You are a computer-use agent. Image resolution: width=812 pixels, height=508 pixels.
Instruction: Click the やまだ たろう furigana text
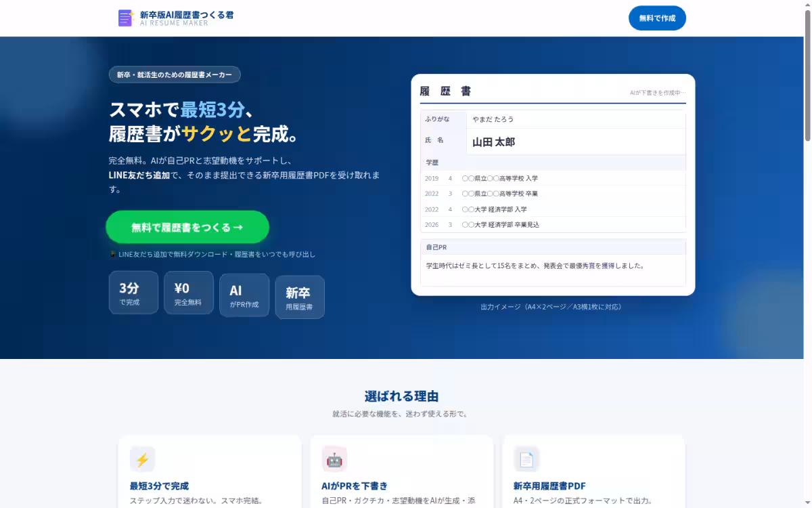(x=493, y=119)
